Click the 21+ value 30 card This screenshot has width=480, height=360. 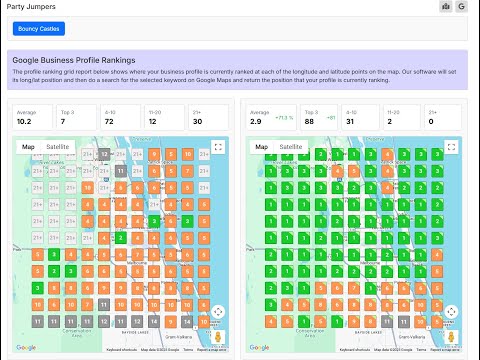pyautogui.click(x=208, y=117)
